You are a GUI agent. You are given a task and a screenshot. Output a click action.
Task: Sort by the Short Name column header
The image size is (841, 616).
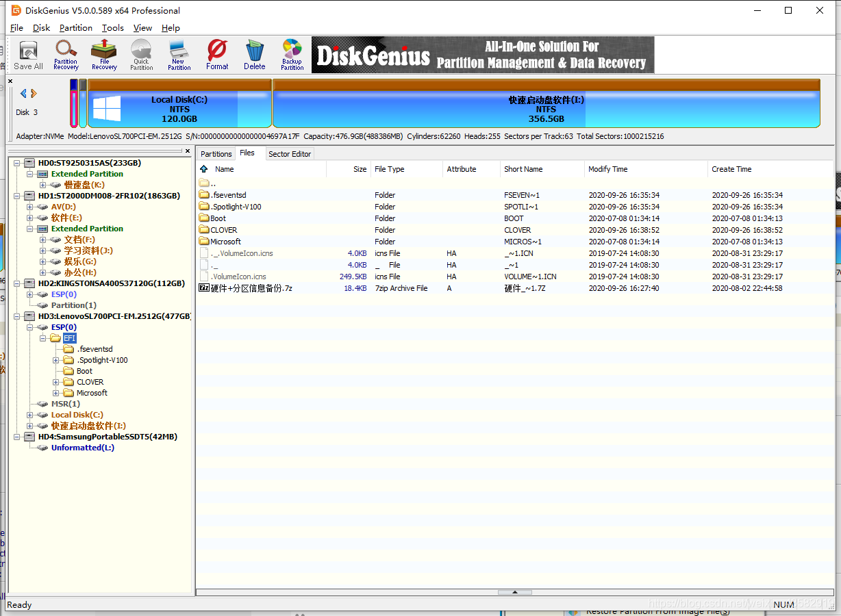(x=542, y=169)
